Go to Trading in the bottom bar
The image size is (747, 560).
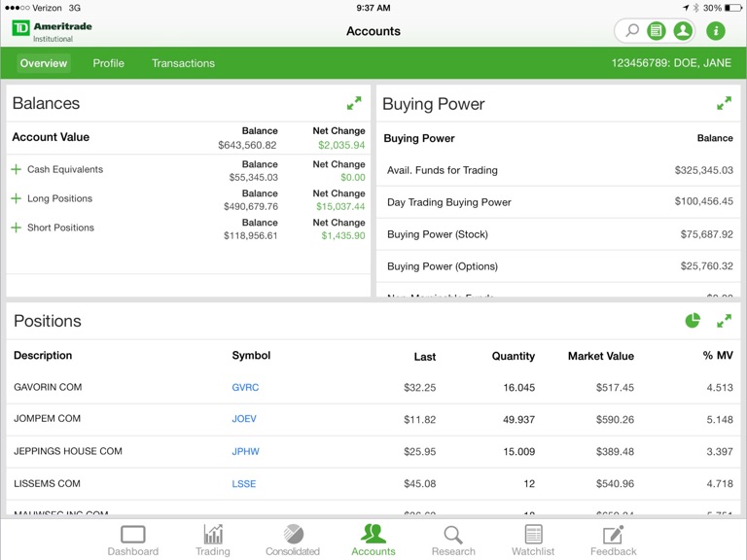(213, 541)
